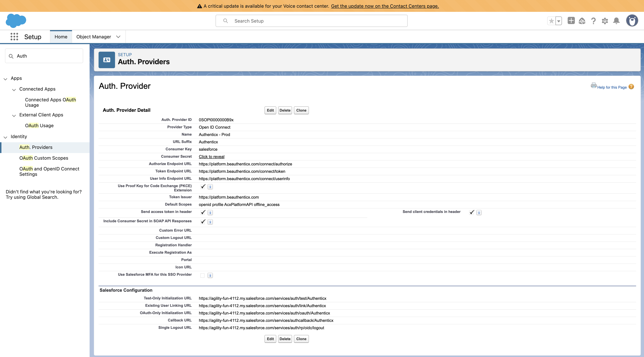Select the Token Endpoint URL value
This screenshot has width=644, height=357.
click(x=242, y=171)
